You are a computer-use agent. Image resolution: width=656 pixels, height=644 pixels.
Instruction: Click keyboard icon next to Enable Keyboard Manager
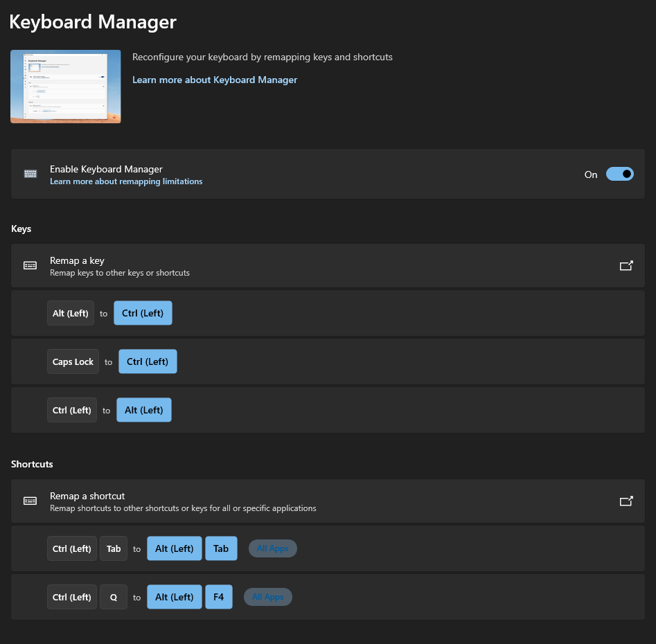tap(30, 174)
